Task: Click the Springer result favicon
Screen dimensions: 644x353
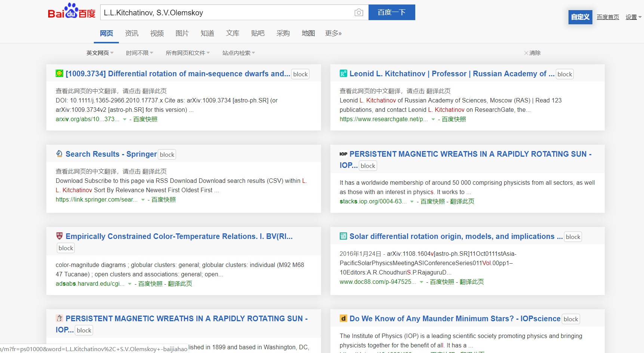Action: tap(59, 154)
